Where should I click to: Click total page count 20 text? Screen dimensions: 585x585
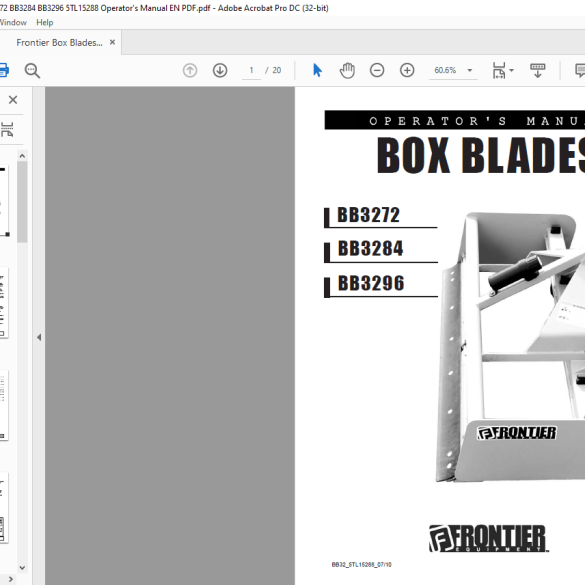[x=276, y=70]
